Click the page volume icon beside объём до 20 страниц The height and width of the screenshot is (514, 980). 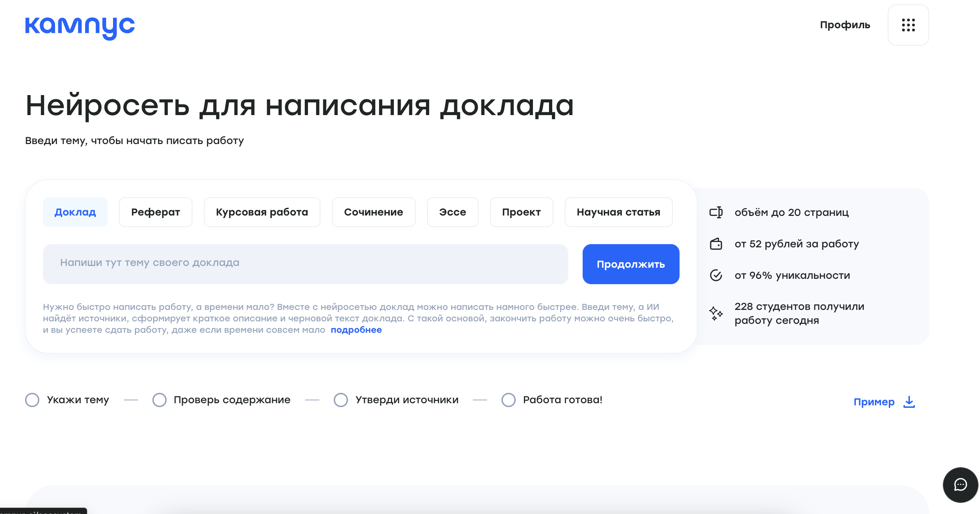716,212
